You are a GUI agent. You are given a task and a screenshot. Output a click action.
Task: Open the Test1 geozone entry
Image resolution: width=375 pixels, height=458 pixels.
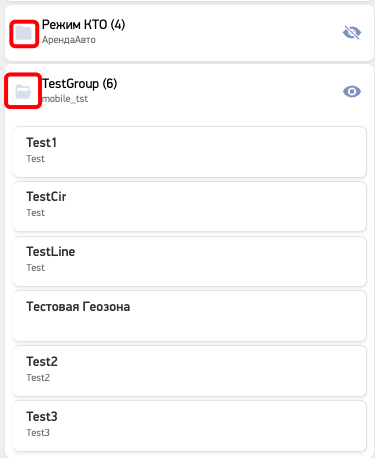189,152
